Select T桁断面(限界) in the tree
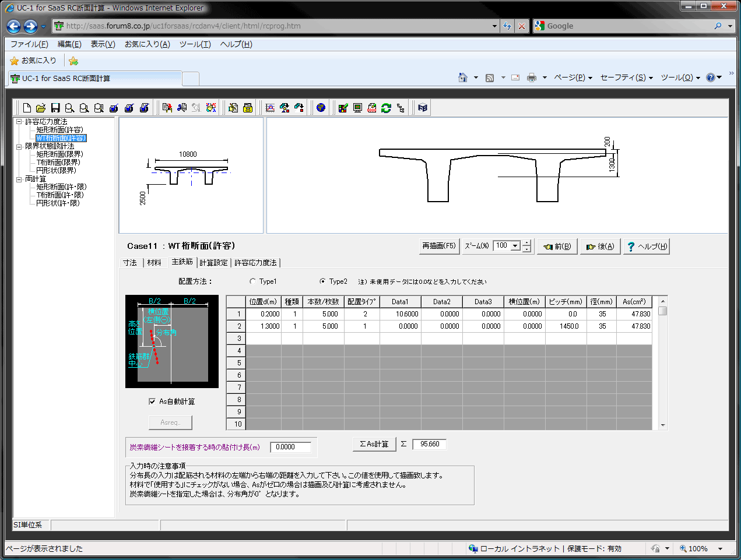Viewport: 741px width, 560px height. coord(58,163)
